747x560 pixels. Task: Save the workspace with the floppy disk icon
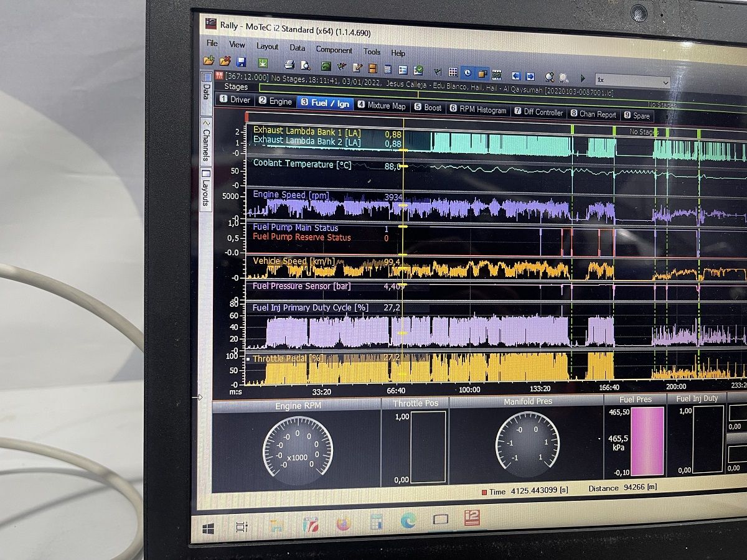[242, 62]
